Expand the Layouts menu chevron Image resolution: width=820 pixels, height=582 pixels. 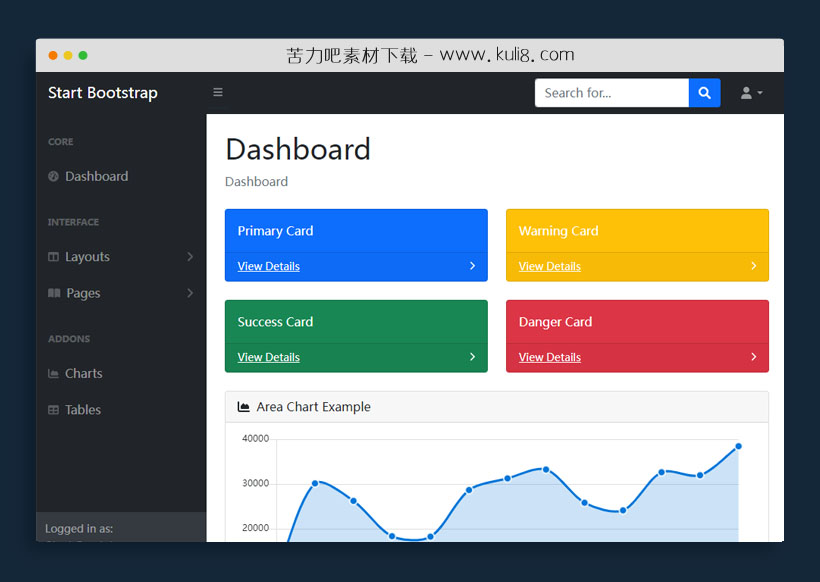point(190,257)
